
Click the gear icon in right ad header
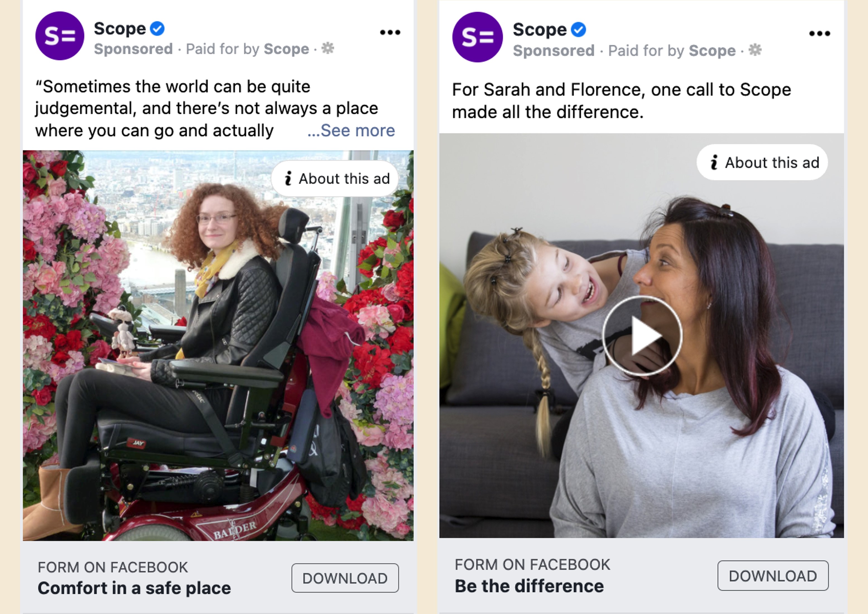click(755, 50)
